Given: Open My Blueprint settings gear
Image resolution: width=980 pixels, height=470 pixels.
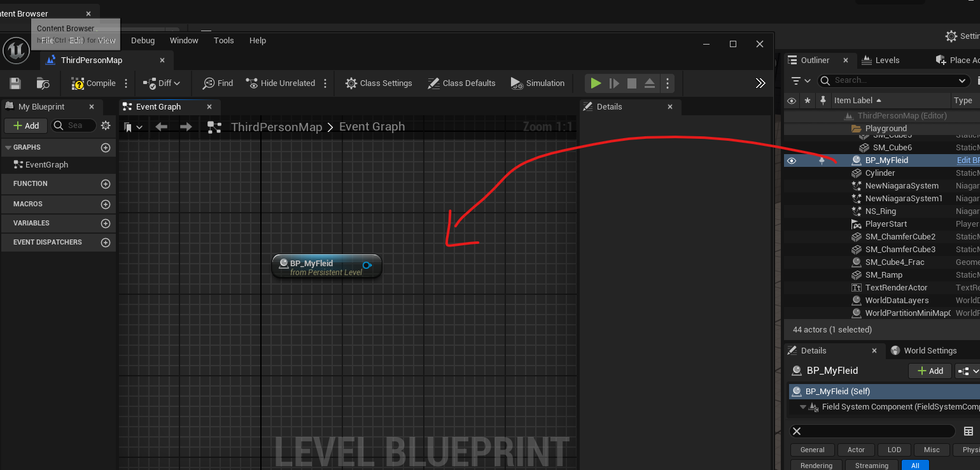Looking at the screenshot, I should (106, 126).
